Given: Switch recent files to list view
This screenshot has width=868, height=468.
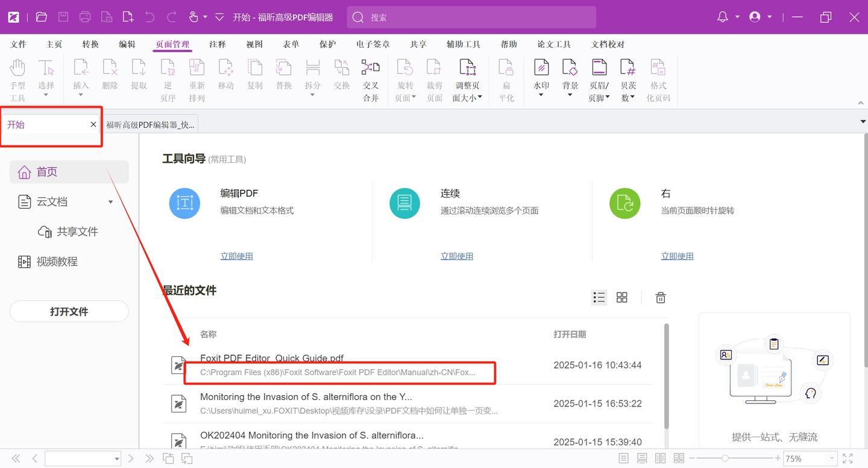Looking at the screenshot, I should tap(599, 297).
